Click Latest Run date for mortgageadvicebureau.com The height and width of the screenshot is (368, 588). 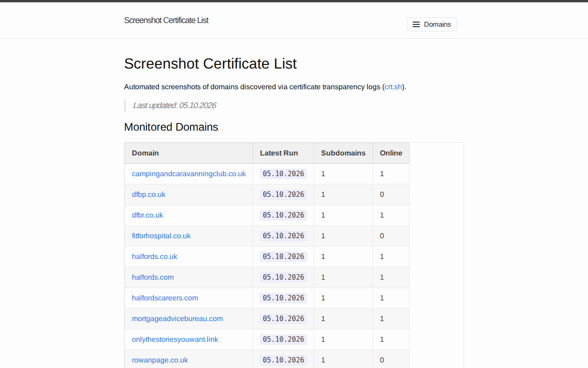coord(283,319)
